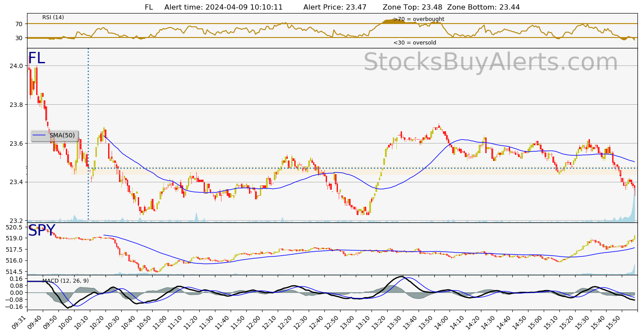Screen dimensions: 644x335
Task: Select the '<30 = oversold' annotation
Action: click(415, 43)
